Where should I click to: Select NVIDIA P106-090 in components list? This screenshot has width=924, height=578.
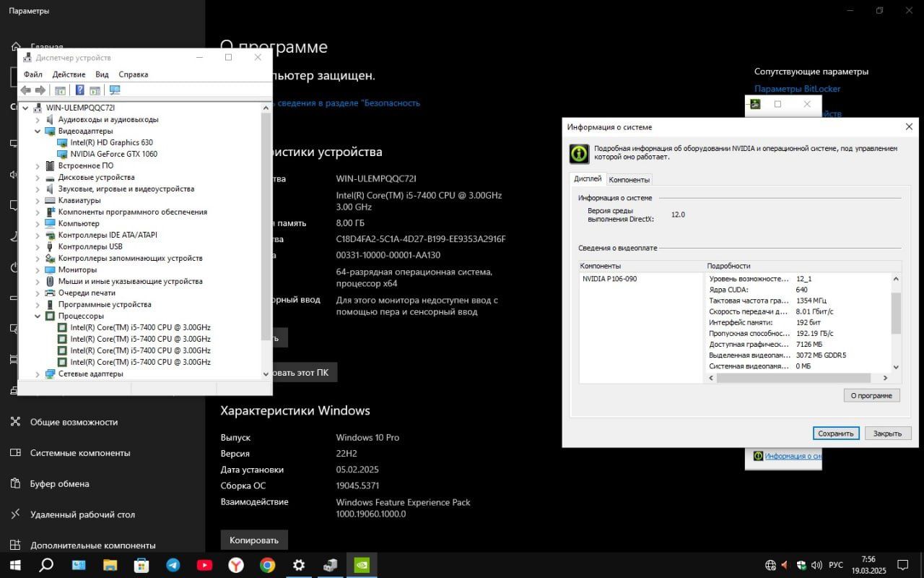point(609,279)
